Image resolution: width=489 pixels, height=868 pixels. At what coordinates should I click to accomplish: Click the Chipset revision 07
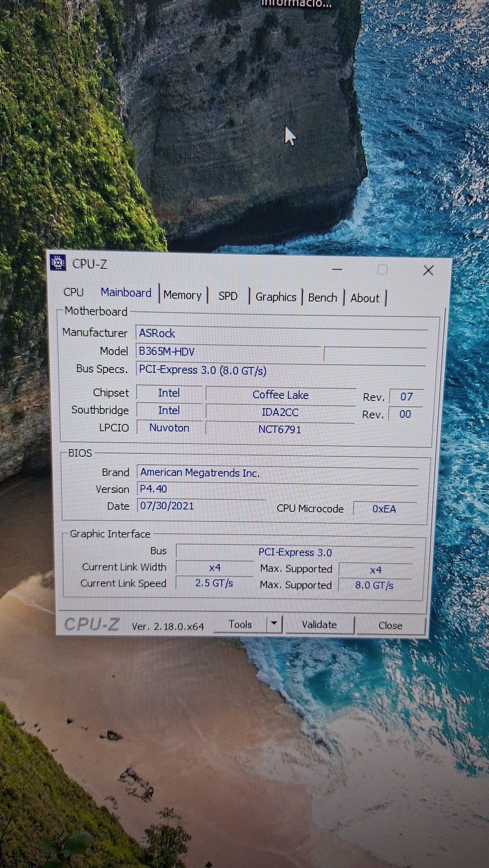[x=406, y=397]
